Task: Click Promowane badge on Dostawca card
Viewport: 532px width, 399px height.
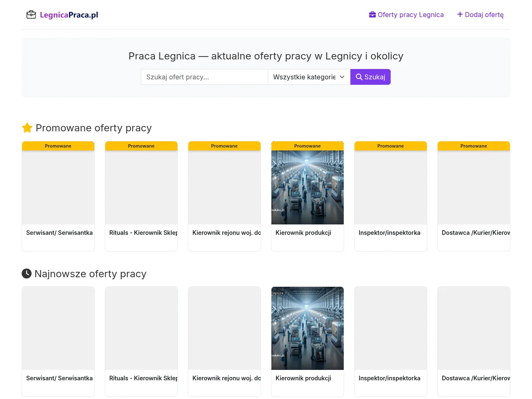Action: coord(474,146)
